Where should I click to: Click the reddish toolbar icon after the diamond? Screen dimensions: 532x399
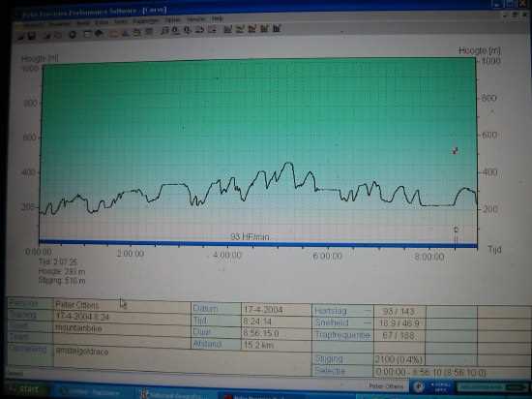tap(113, 34)
